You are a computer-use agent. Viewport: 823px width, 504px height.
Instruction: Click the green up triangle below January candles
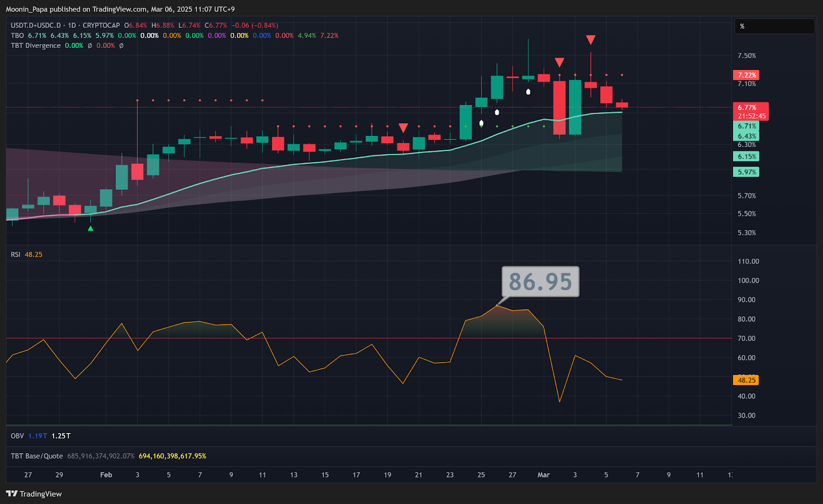[91, 228]
